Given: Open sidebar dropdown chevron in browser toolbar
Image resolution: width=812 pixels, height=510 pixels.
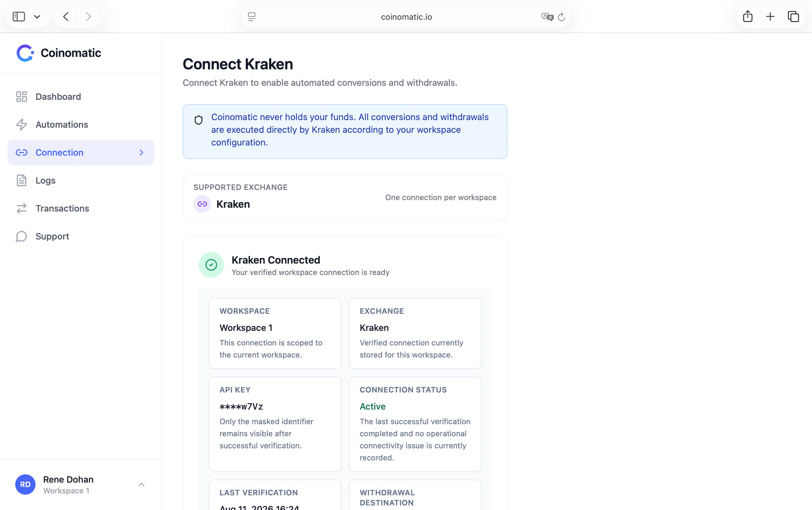Looking at the screenshot, I should coord(37,17).
